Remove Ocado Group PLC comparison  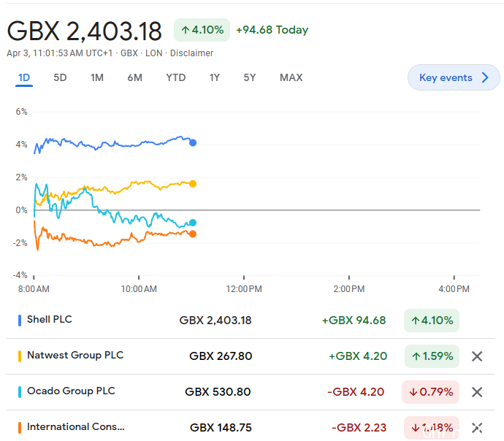(x=477, y=392)
